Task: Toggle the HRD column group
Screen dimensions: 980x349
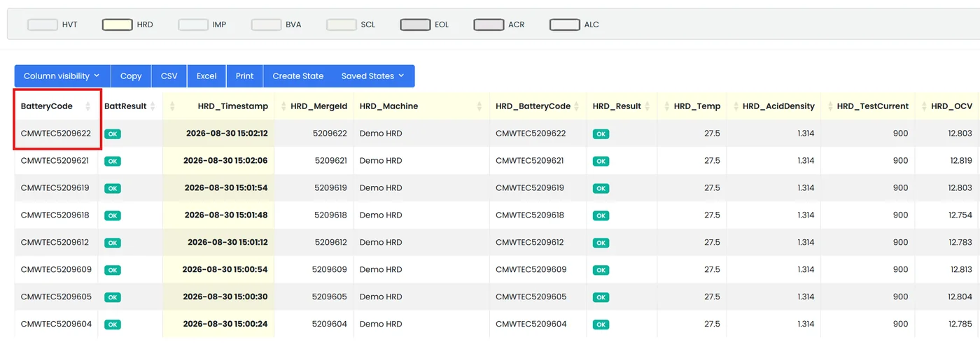Action: coord(117,24)
